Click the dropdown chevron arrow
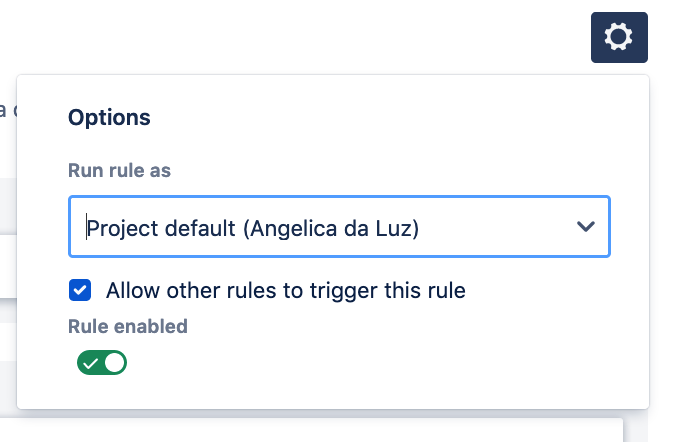688x442 pixels. [x=586, y=228]
